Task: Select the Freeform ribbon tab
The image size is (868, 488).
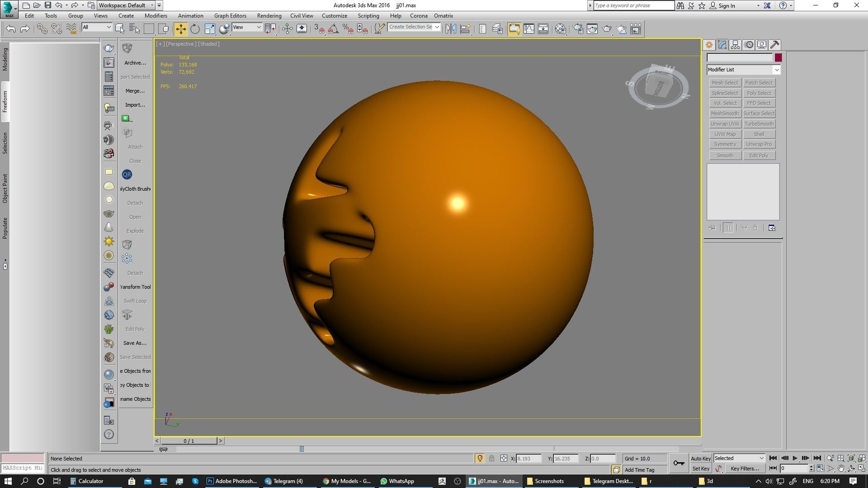Action: (x=5, y=102)
